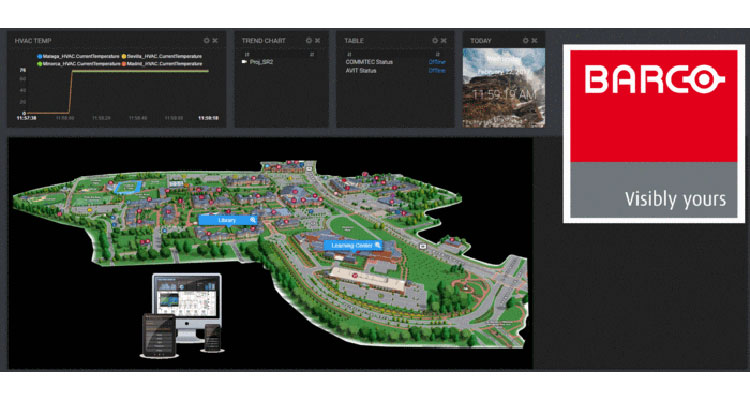Click the Library map label
The width and height of the screenshot is (750, 400).
pyautogui.click(x=228, y=220)
